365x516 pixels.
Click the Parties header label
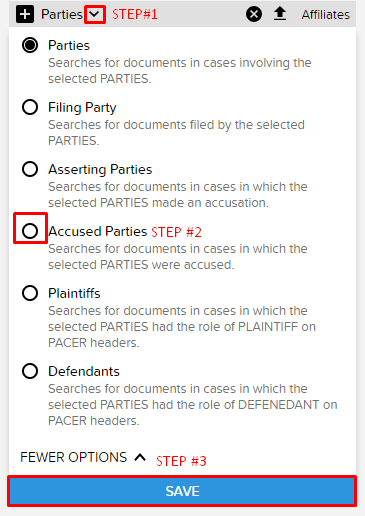click(62, 14)
